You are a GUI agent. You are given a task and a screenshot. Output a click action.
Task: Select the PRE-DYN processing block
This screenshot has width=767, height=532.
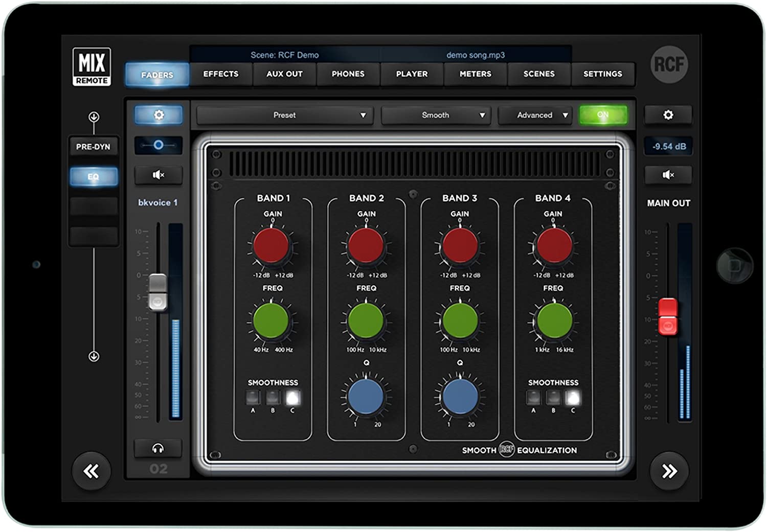93,147
